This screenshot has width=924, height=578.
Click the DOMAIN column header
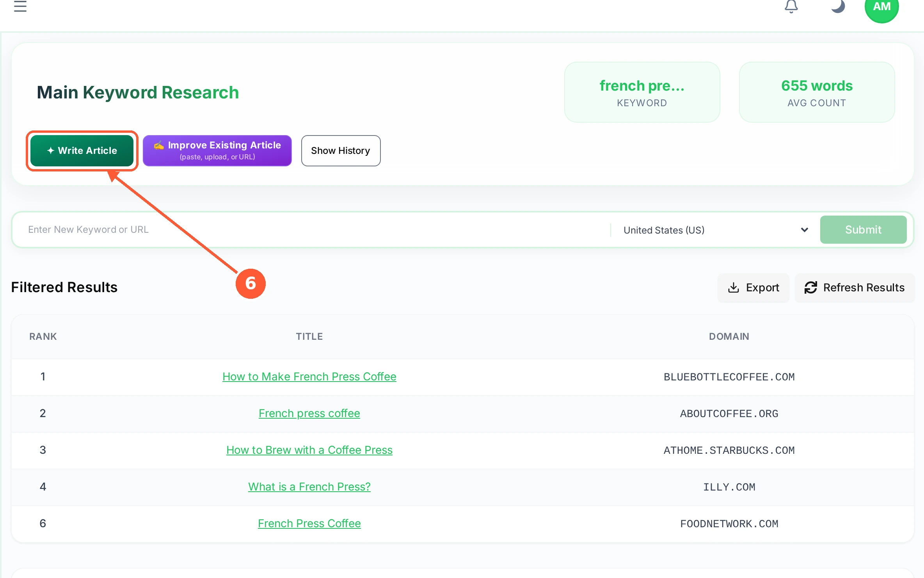(x=729, y=337)
